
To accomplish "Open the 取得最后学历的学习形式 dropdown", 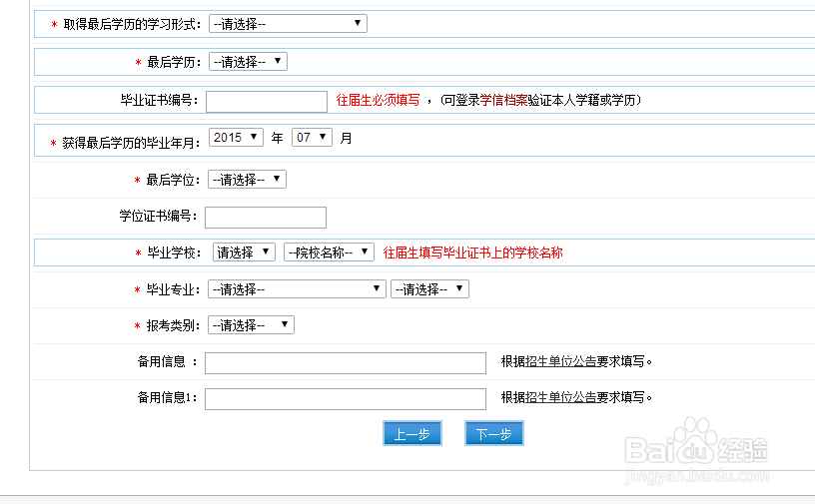I will [288, 23].
